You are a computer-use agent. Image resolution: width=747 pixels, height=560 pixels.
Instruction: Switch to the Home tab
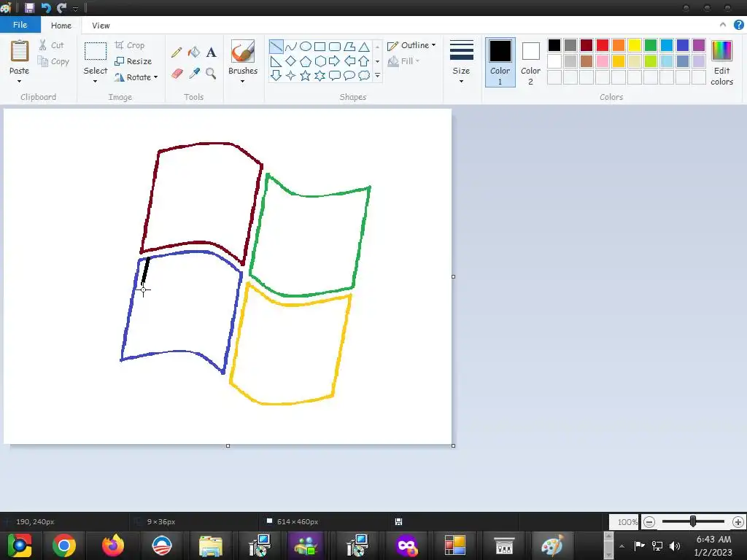[61, 26]
